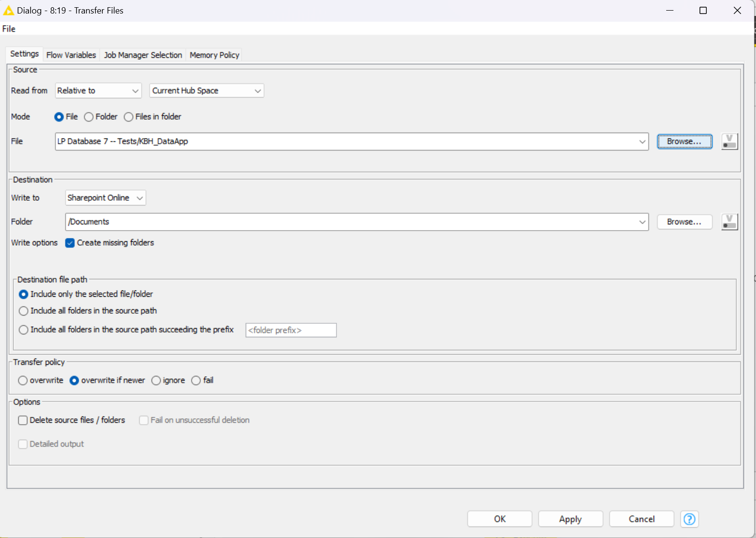Expand the source File path history dropdown
This screenshot has width=756, height=538.
coord(642,142)
